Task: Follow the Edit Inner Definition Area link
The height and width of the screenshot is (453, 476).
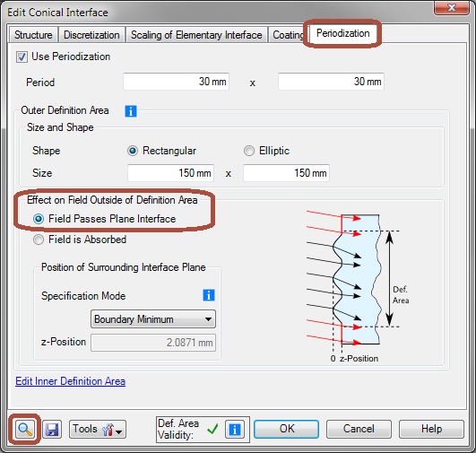Action: pos(71,381)
